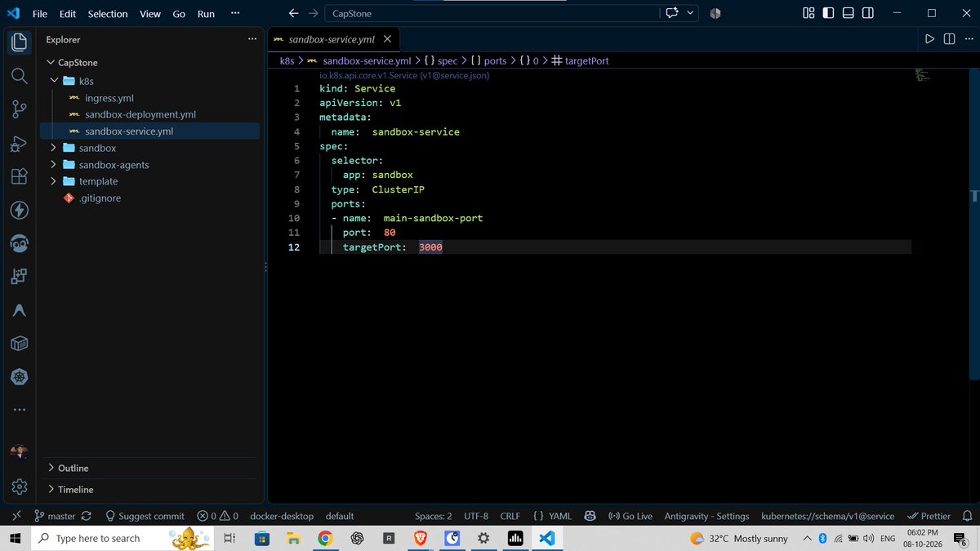Click the spec breadcrumb segment
Viewport: 980px width, 551px height.
pos(441,60)
